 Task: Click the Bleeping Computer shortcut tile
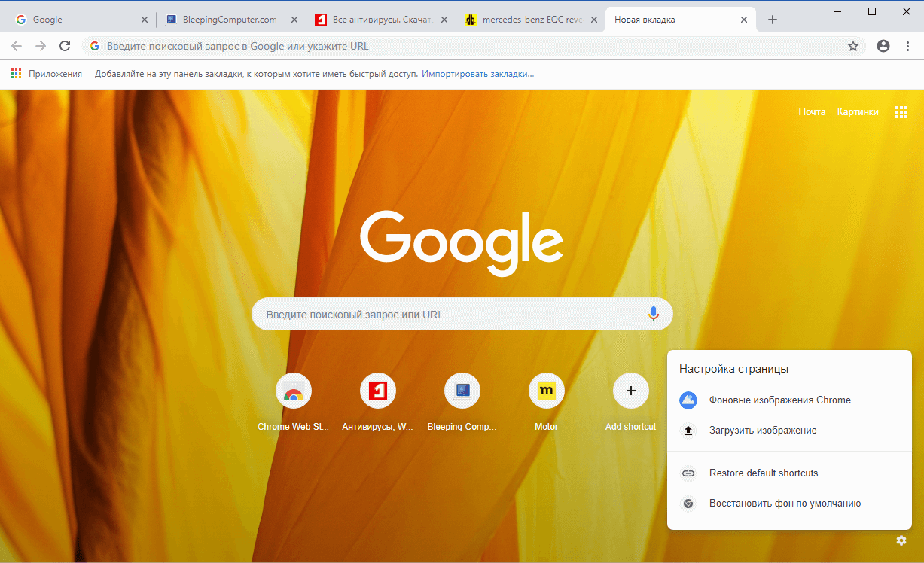[x=462, y=391]
